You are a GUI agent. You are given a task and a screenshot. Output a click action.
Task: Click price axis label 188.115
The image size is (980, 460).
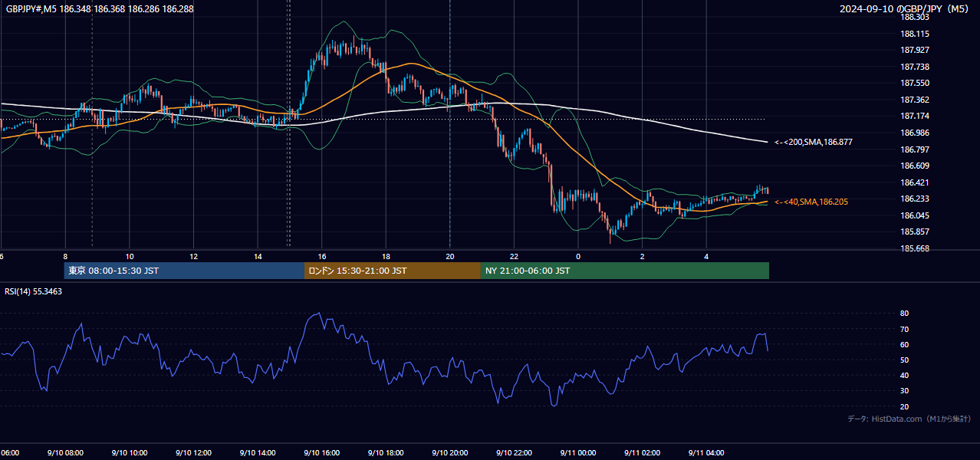(x=914, y=34)
